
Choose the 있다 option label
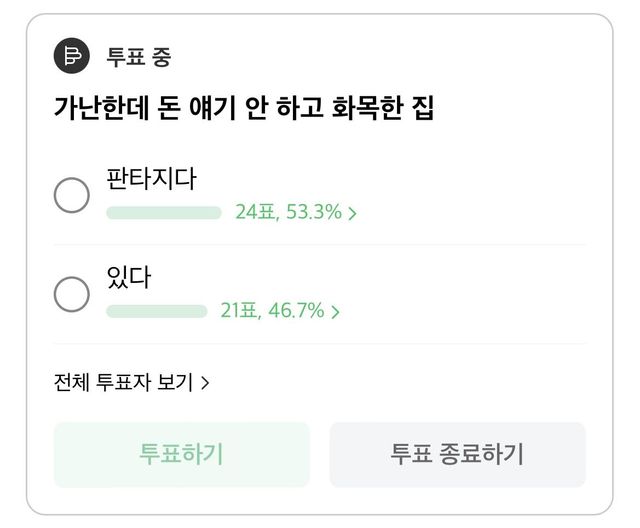[128, 278]
